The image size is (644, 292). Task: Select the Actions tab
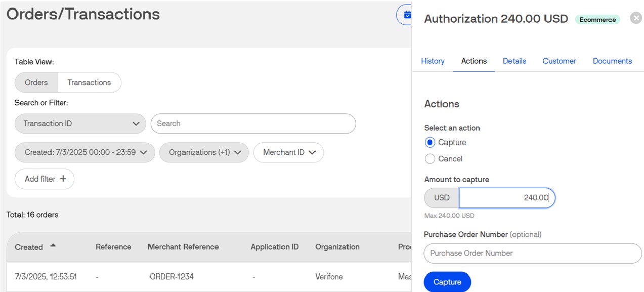tap(474, 61)
